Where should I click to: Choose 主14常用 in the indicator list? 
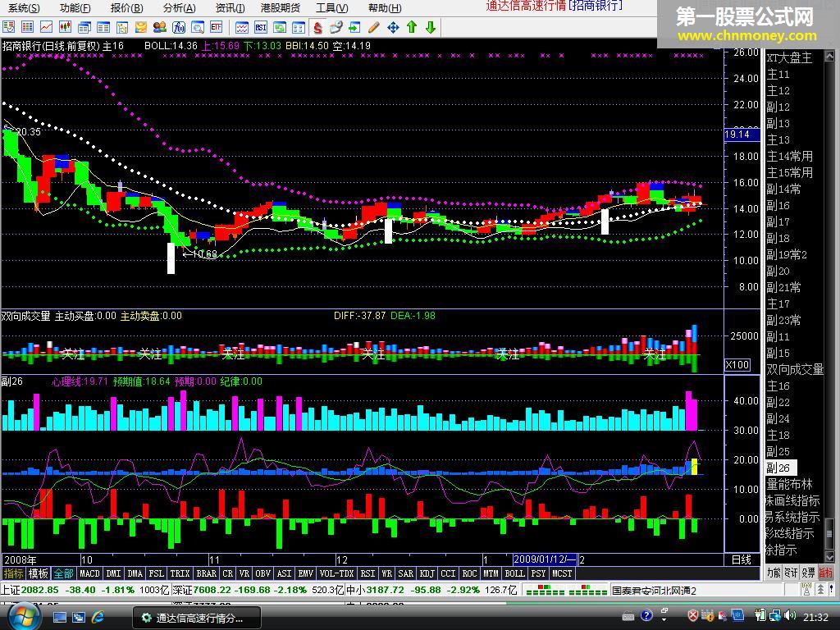tap(790, 157)
